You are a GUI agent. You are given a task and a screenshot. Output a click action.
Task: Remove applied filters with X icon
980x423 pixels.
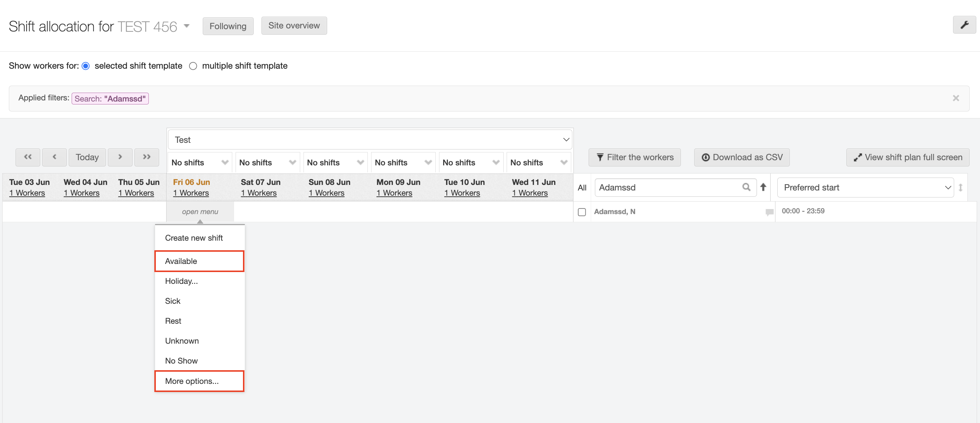[956, 98]
